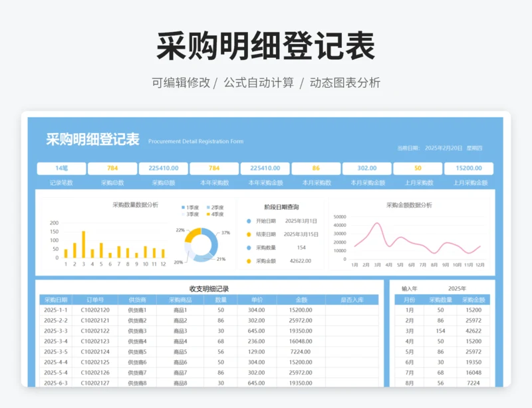Click order number cell C10202123
Screen dimensions: 532x408
[x=95, y=341]
